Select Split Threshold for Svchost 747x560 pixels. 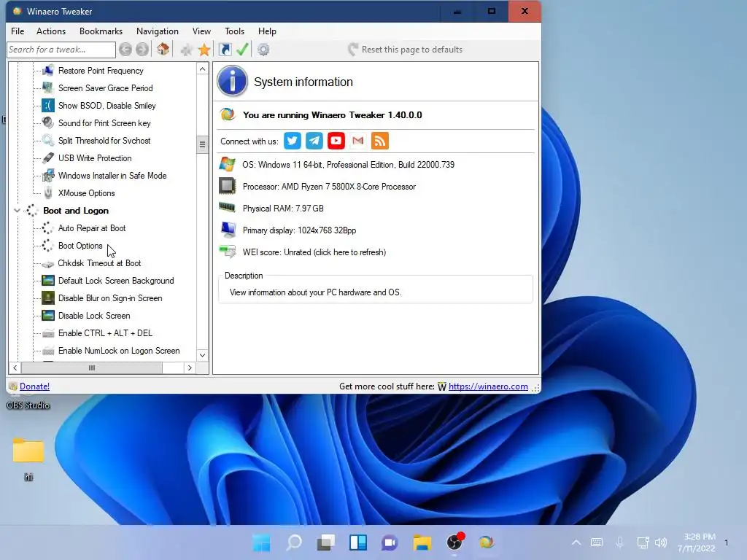tap(104, 141)
